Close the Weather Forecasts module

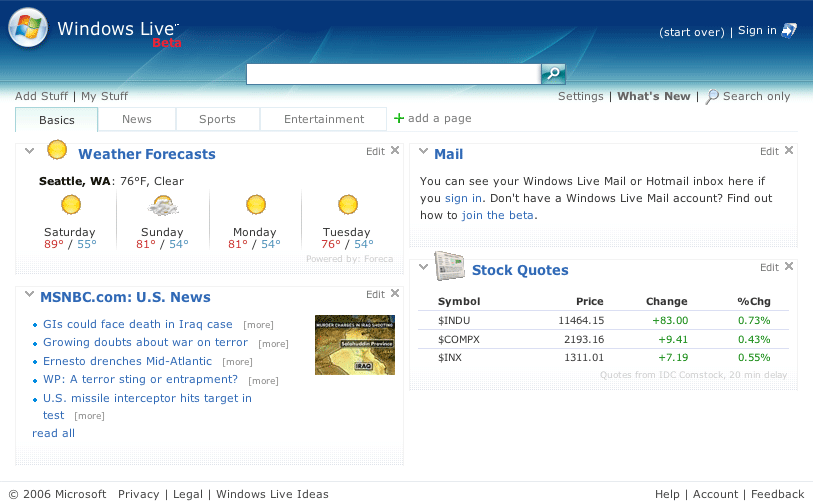(x=395, y=150)
